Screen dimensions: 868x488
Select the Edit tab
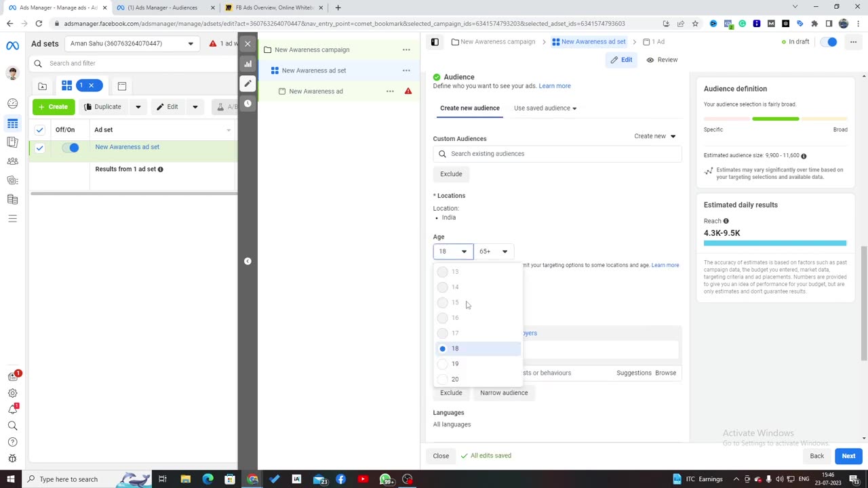click(x=621, y=60)
